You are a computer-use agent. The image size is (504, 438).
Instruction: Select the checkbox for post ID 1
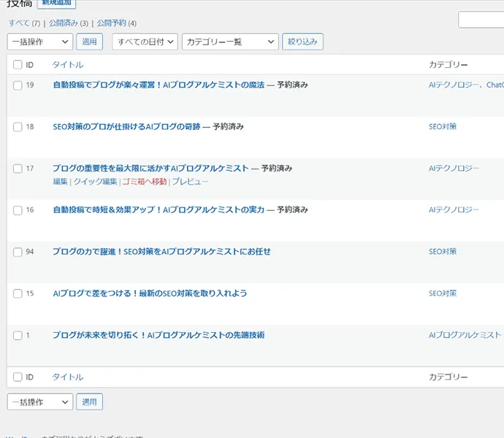[x=18, y=336]
